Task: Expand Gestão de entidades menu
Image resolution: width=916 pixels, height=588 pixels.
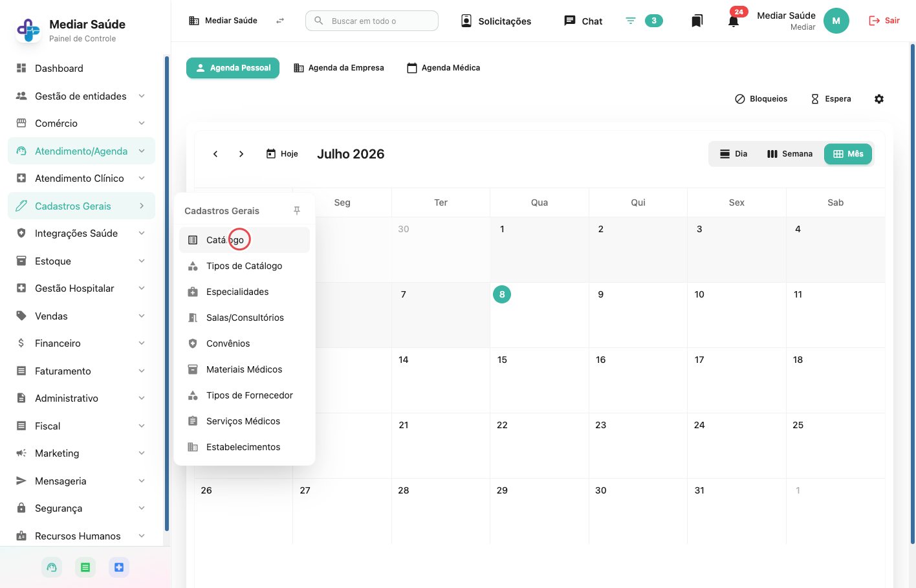Action: coord(82,96)
